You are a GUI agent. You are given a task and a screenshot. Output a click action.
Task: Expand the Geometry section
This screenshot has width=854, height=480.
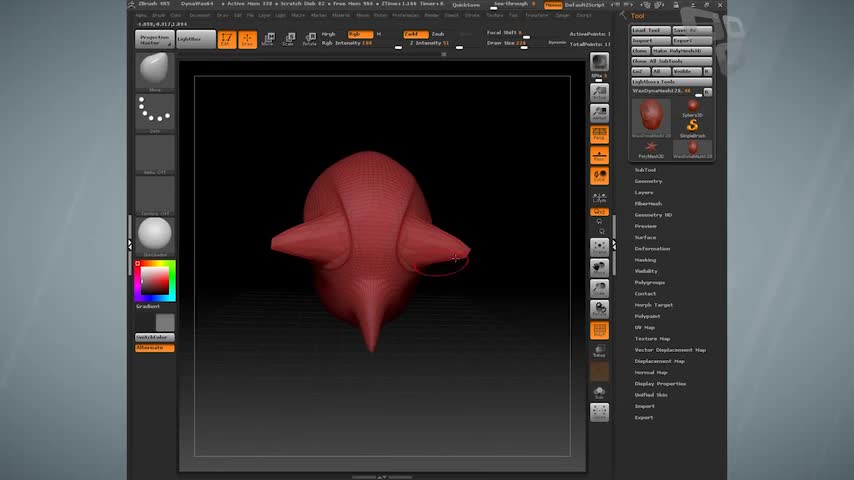(649, 181)
